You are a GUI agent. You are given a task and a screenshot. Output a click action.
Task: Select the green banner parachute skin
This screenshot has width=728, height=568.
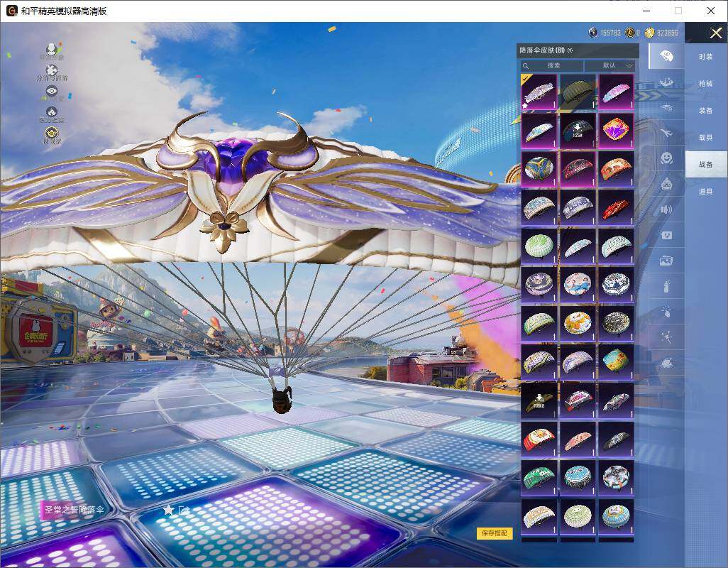click(539, 477)
